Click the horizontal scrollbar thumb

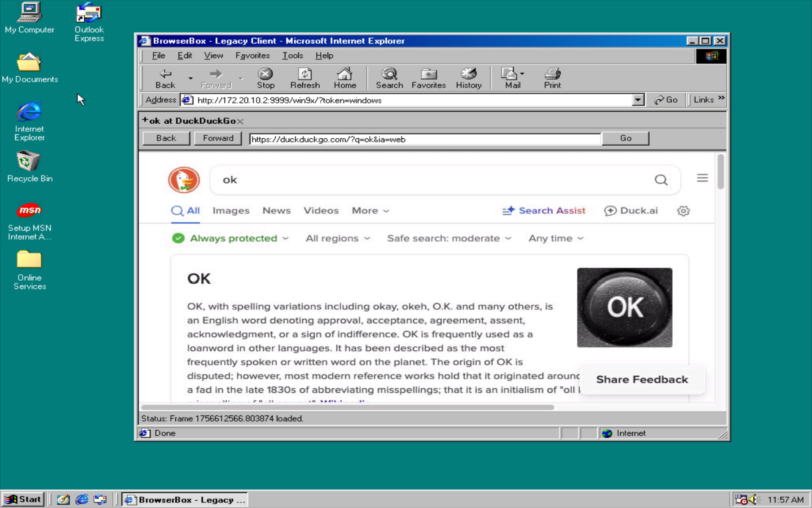[348, 407]
